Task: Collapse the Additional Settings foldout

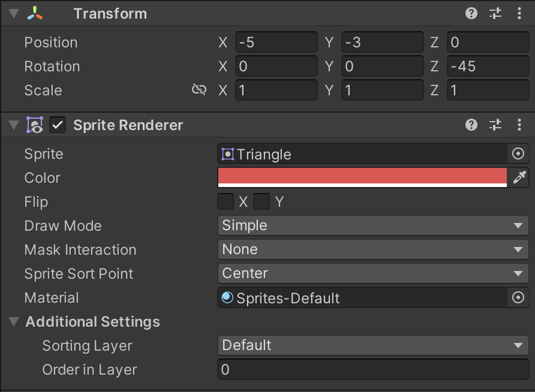Action: (14, 321)
